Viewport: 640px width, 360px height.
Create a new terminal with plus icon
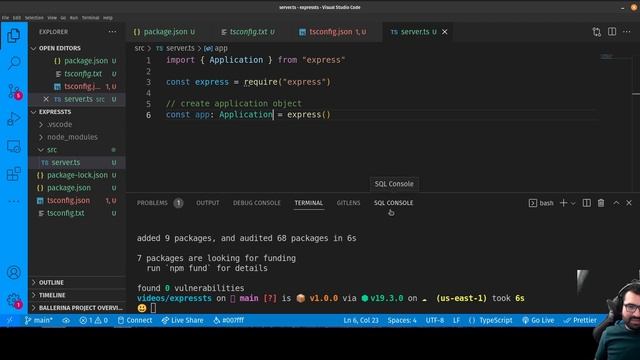click(x=563, y=203)
